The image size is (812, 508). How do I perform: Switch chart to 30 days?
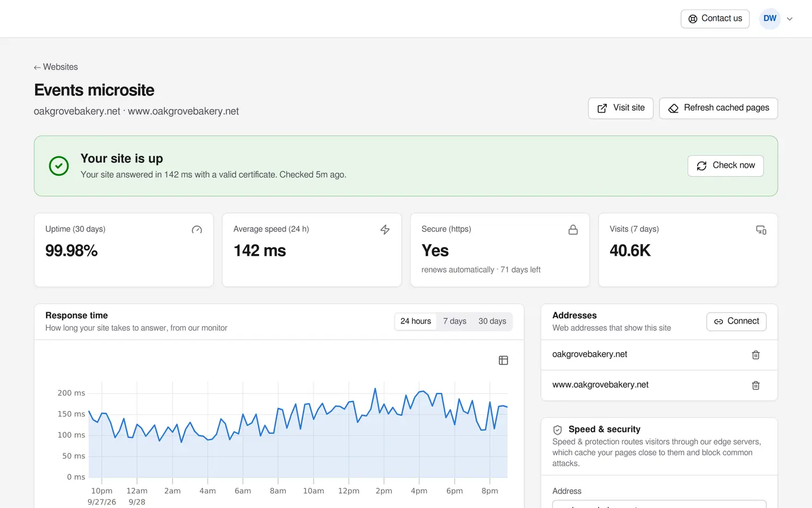click(x=492, y=321)
